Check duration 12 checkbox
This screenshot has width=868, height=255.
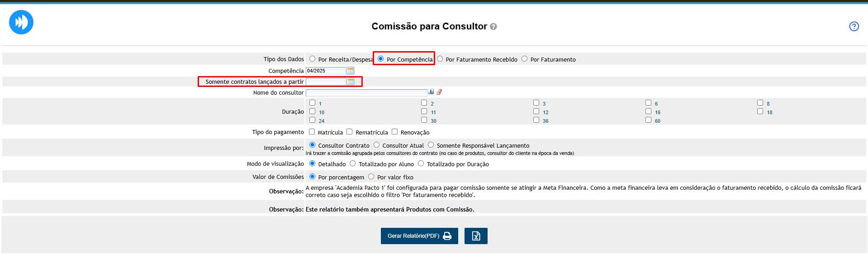pyautogui.click(x=536, y=111)
